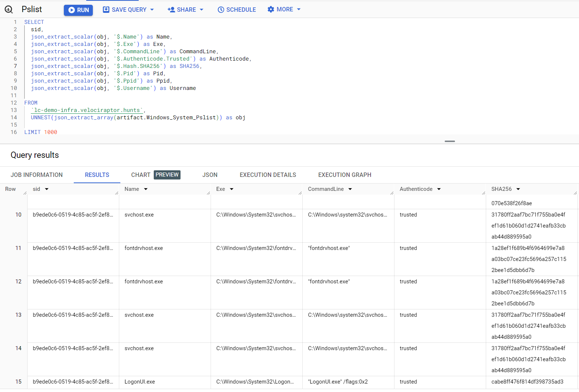Click the BigQuery query icon beside Pslist

[x=9, y=10]
